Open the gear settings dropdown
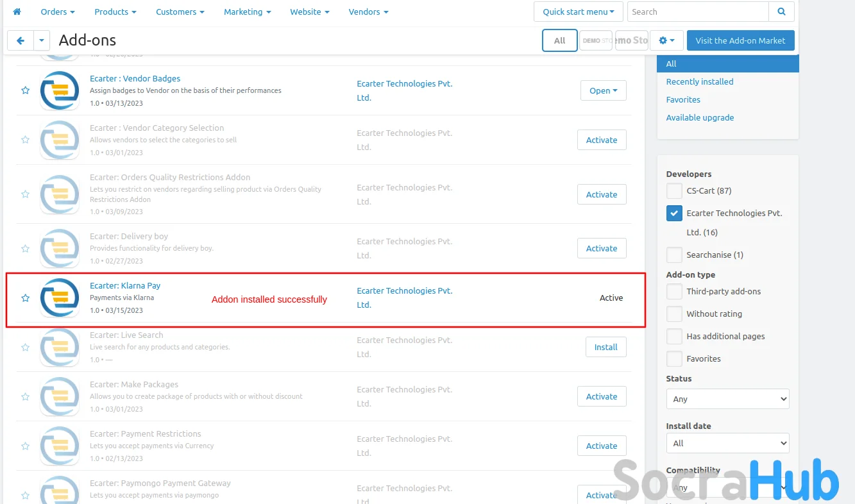 (x=666, y=40)
